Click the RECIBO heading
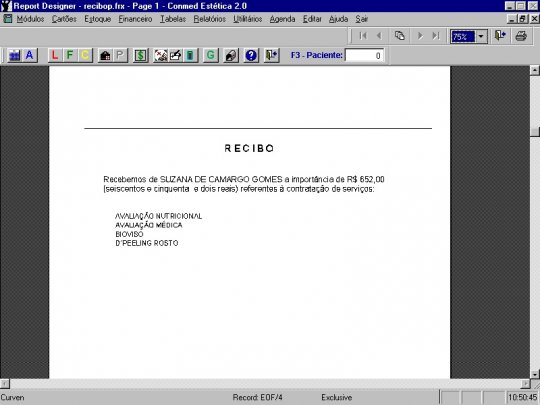 249,148
